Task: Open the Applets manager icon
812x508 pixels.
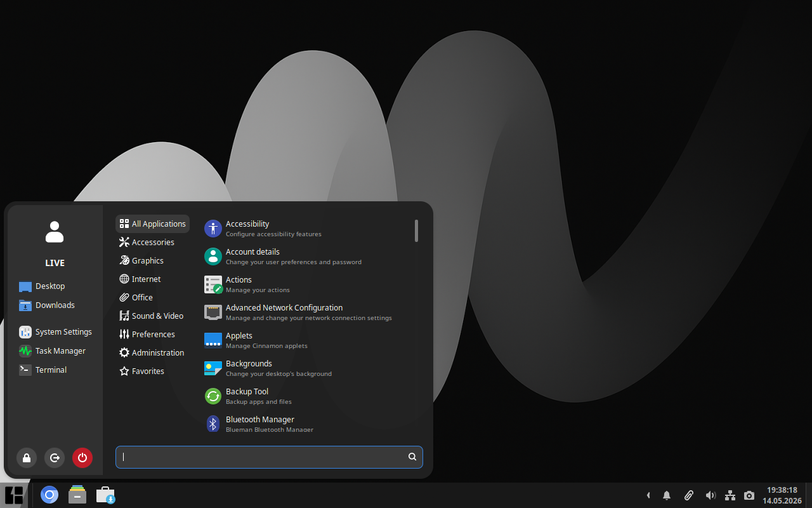Action: click(x=213, y=340)
